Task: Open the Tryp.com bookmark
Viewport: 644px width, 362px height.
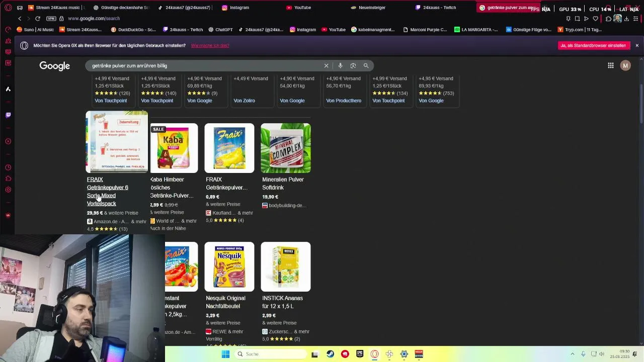Action: [x=580, y=30]
